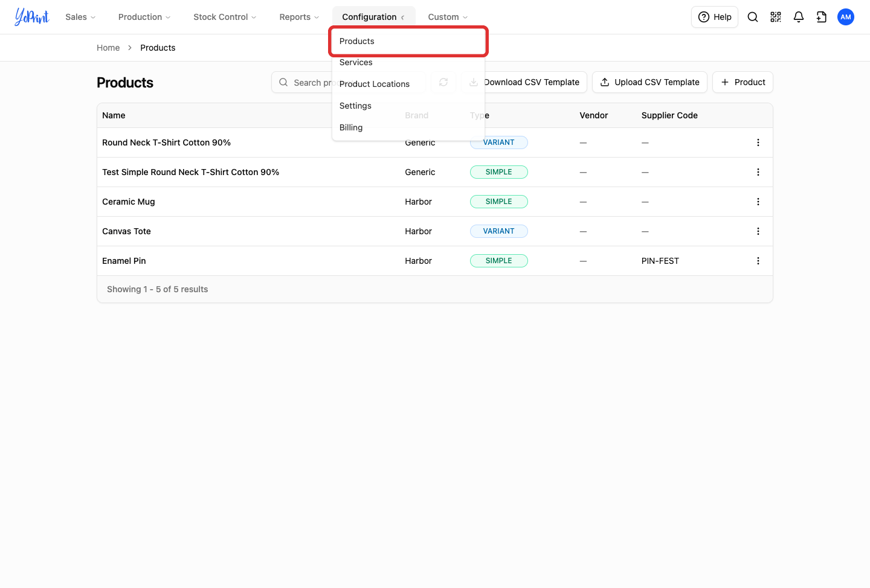
Task: Open the Ceramic Mug product
Action: (x=129, y=202)
